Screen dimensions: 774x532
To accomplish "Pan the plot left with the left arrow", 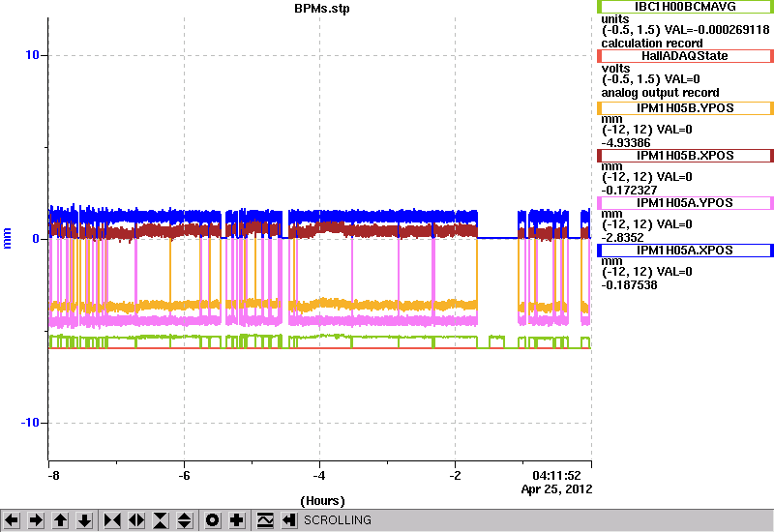I will click(x=12, y=520).
